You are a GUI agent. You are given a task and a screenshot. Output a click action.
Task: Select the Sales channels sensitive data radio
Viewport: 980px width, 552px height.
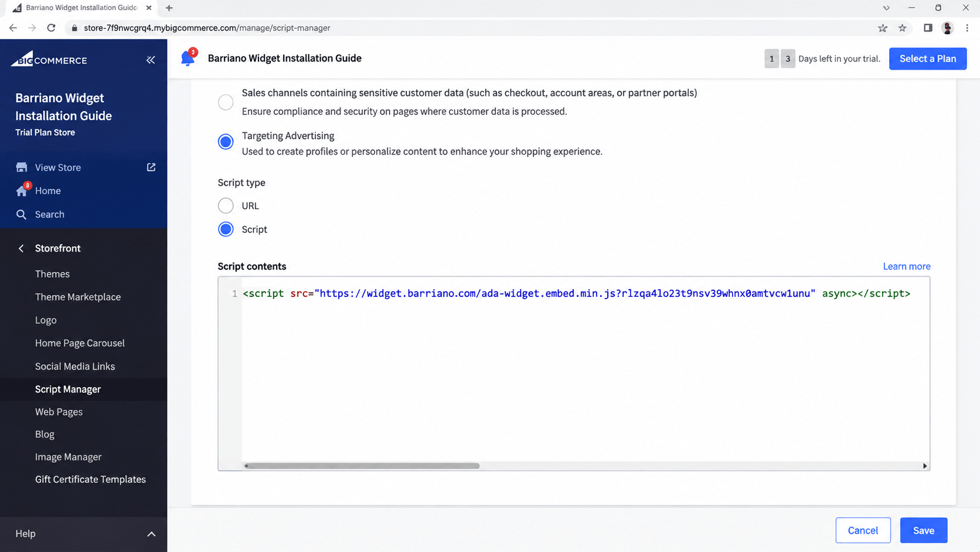pyautogui.click(x=226, y=102)
